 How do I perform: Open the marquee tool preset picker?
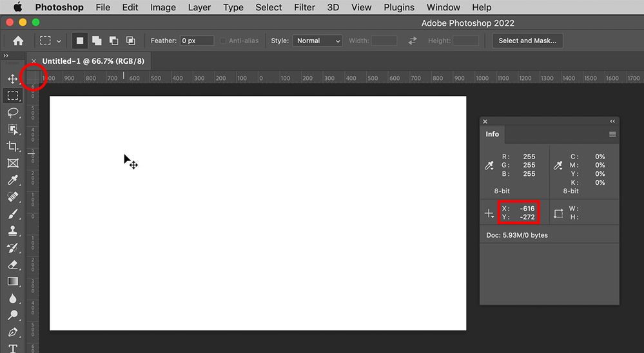point(50,41)
